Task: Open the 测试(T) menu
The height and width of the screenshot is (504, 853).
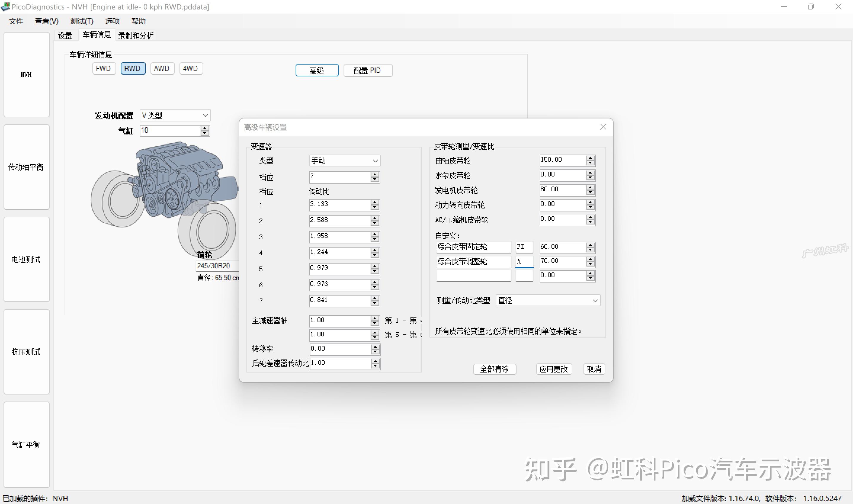Action: (x=81, y=21)
